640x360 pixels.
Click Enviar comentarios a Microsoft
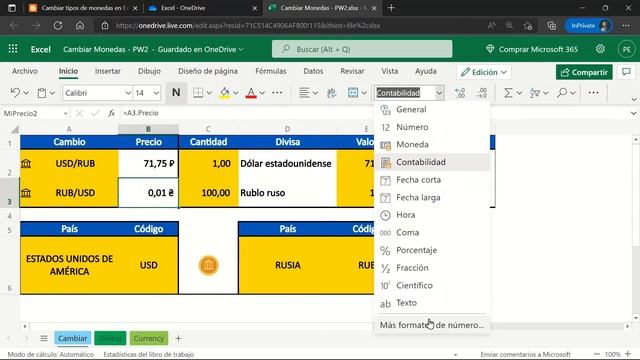pyautogui.click(x=525, y=354)
